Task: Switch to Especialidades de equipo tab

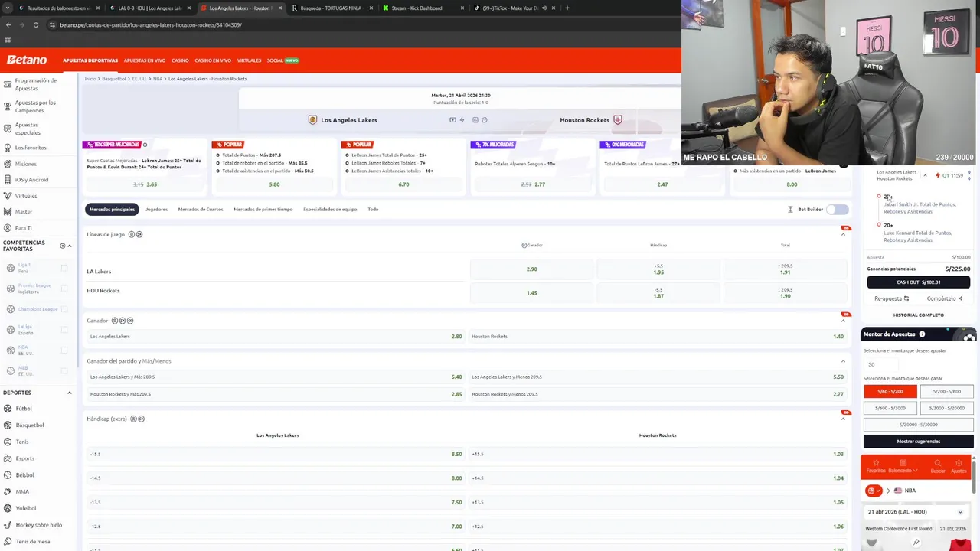Action: tap(330, 209)
